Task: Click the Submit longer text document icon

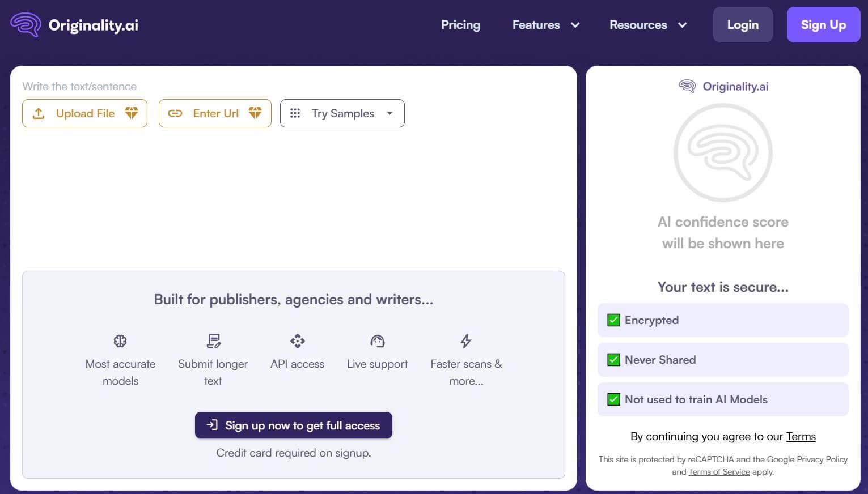Action: click(213, 341)
